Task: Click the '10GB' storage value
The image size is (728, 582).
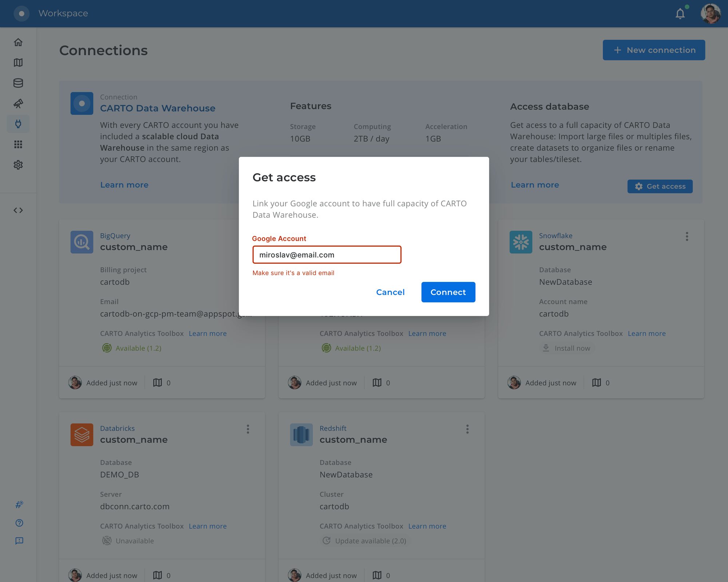Action: [x=300, y=139]
